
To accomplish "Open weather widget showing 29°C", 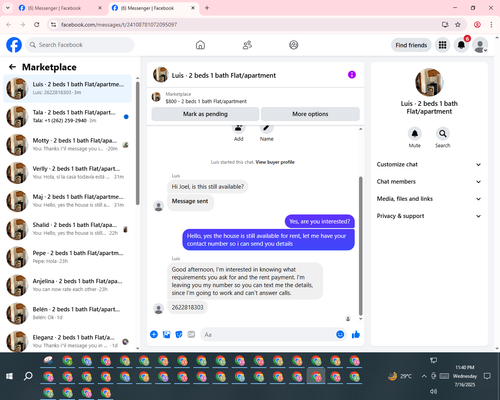I will [400, 376].
